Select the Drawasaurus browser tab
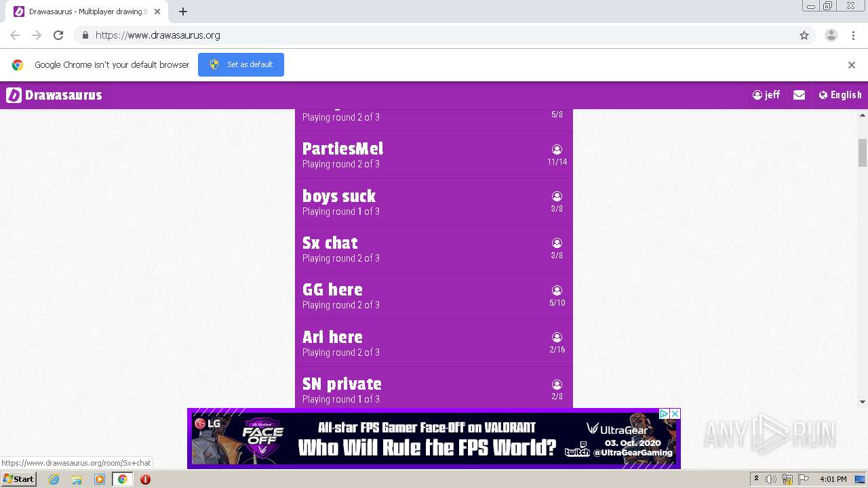This screenshot has height=488, width=868. (87, 12)
